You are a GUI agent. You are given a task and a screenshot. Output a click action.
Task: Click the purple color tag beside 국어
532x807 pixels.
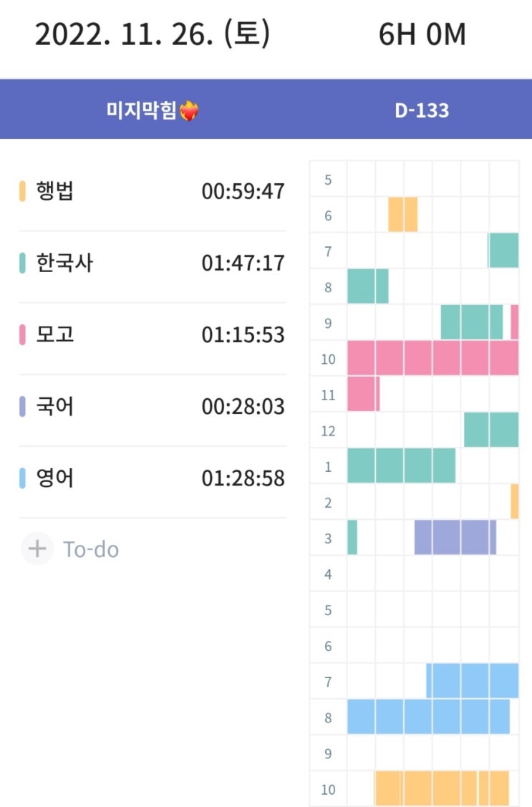pos(23,407)
